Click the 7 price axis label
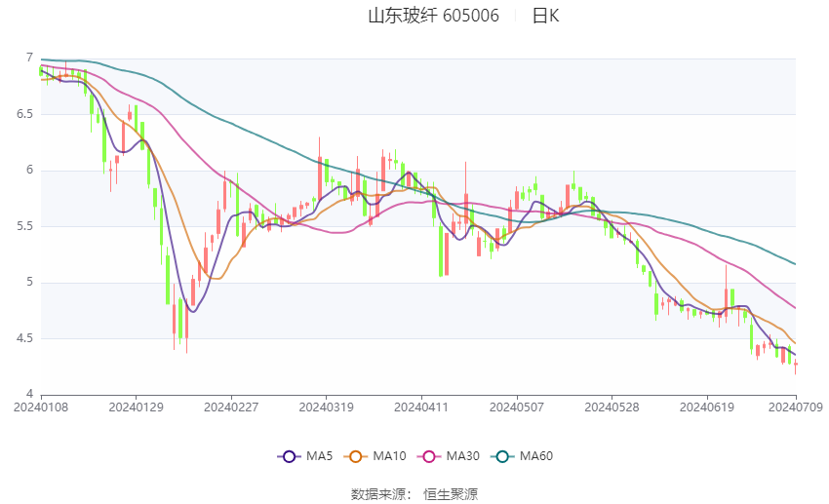829x504 pixels. click(x=29, y=58)
